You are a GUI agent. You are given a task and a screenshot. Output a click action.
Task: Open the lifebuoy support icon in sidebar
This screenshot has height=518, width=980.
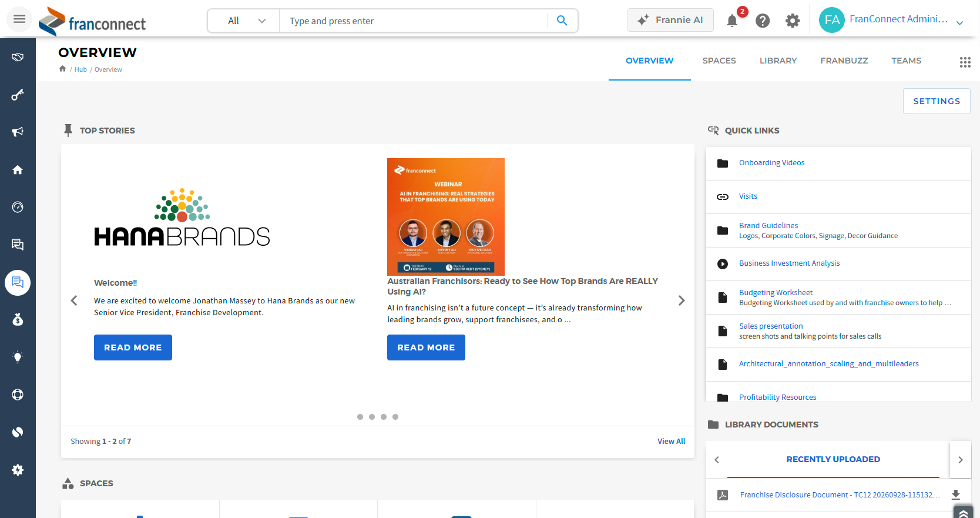pyautogui.click(x=18, y=395)
